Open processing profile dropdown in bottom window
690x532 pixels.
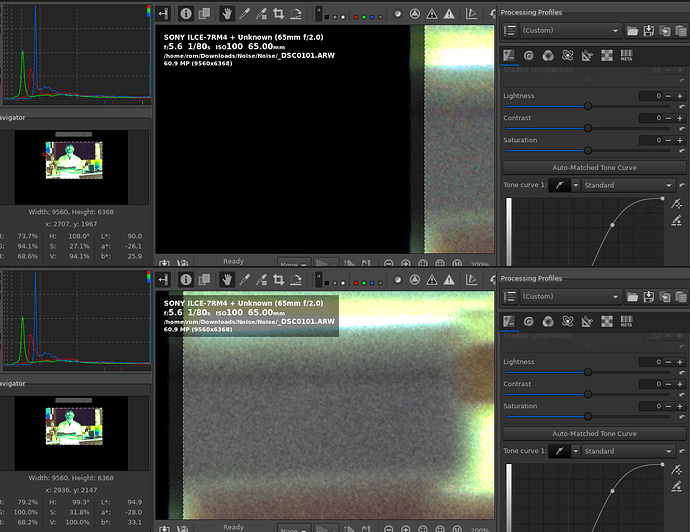tap(570, 296)
